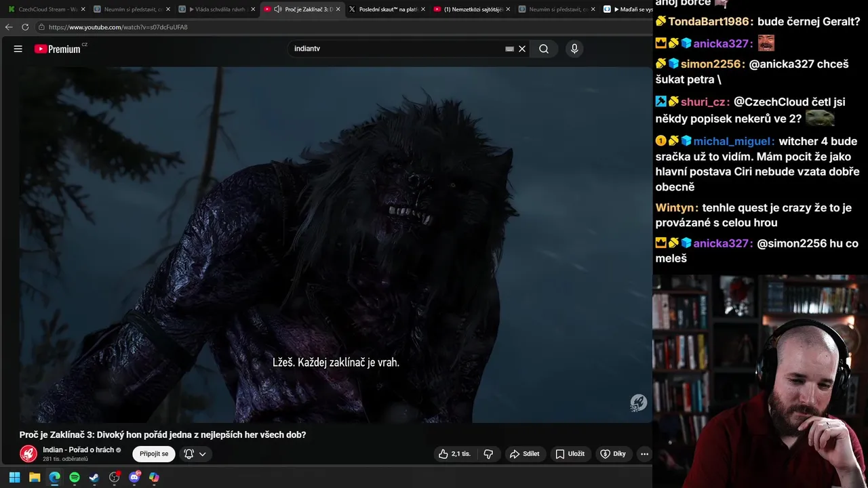Click the Uložit save button

pos(570,454)
